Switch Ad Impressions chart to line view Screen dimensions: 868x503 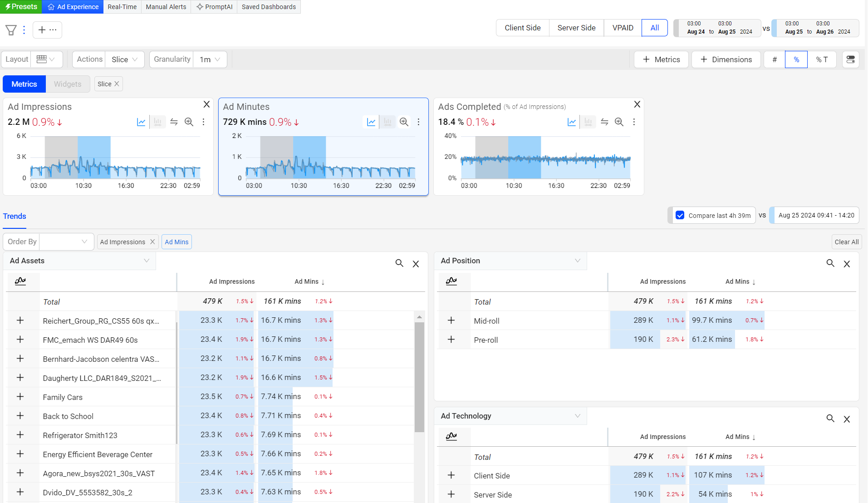(x=141, y=122)
